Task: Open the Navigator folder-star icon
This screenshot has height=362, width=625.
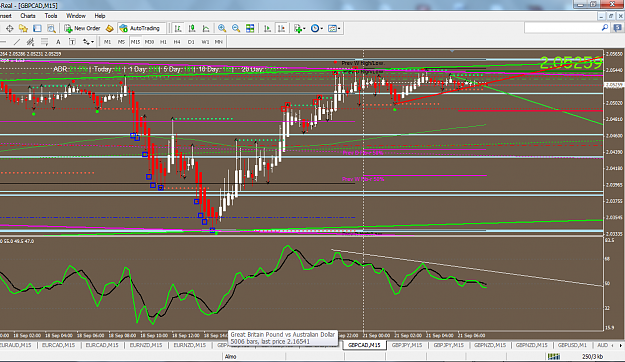Action: point(23,28)
